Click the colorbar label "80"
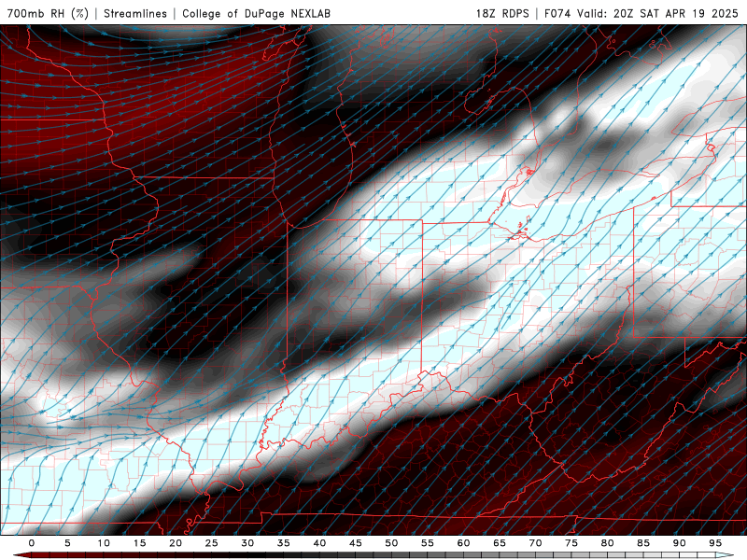This screenshot has width=747, height=560. pyautogui.click(x=607, y=543)
